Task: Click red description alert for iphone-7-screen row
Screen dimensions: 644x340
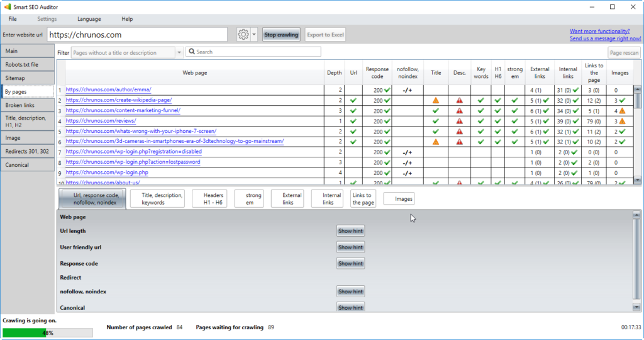Action: [459, 132]
